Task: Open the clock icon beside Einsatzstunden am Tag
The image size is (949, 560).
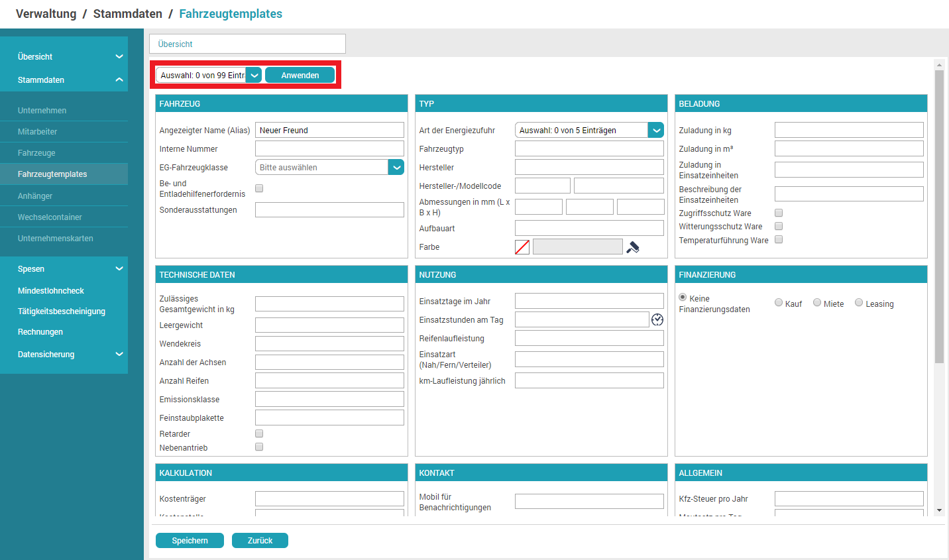Action: click(657, 319)
